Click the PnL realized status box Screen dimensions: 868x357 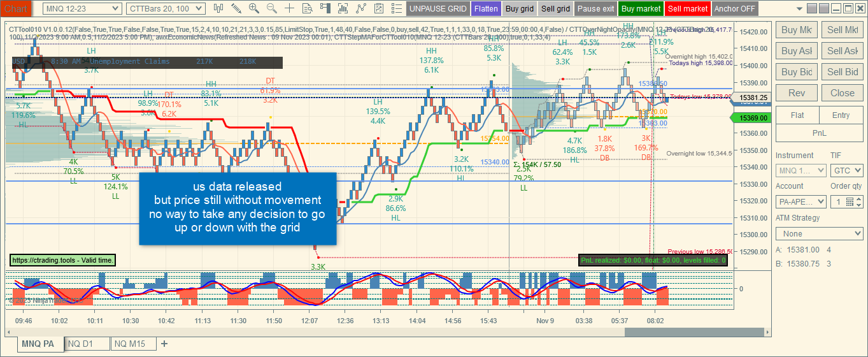tap(653, 260)
